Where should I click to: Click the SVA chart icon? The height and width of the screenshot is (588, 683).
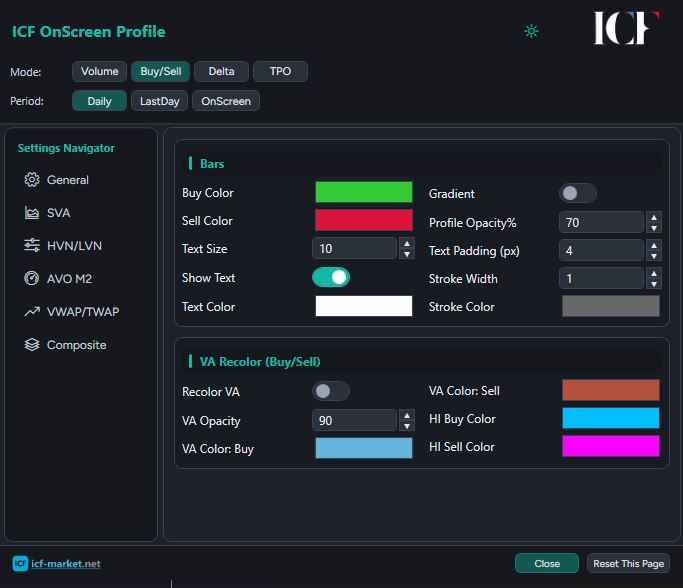[32, 213]
